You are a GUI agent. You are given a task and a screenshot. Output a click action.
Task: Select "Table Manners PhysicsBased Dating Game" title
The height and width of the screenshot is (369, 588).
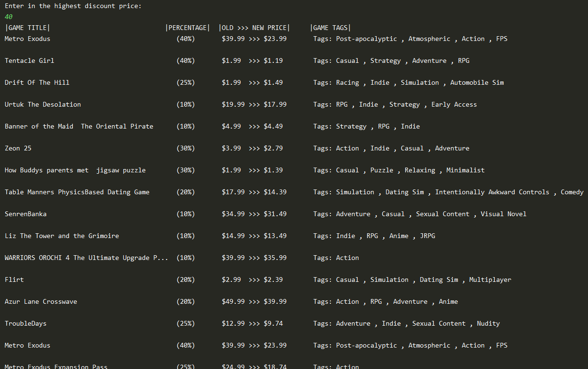(77, 192)
